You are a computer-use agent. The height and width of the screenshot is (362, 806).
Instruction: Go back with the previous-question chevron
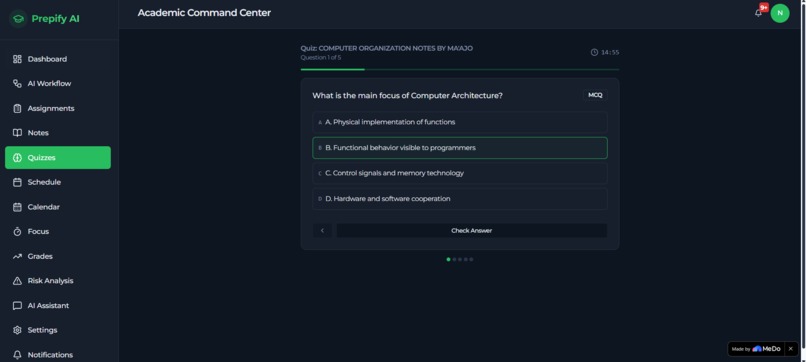point(322,231)
